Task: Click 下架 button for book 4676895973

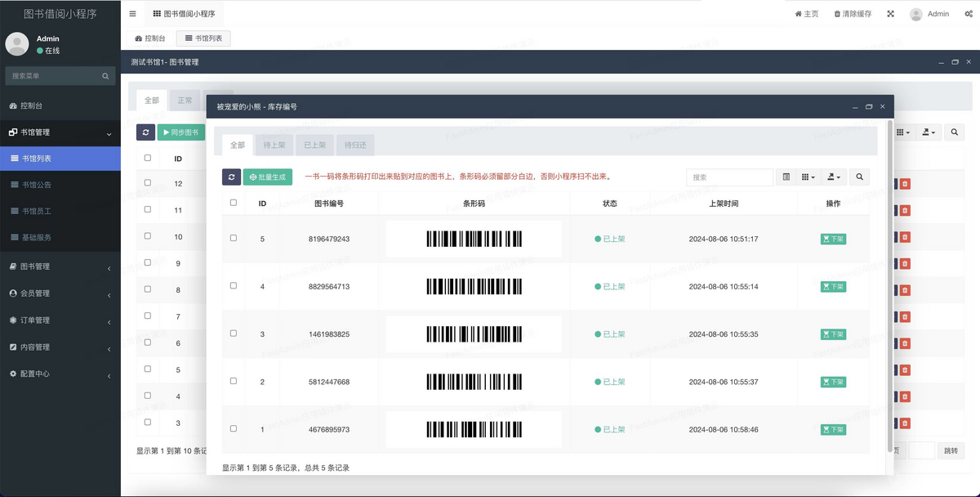Action: point(833,429)
